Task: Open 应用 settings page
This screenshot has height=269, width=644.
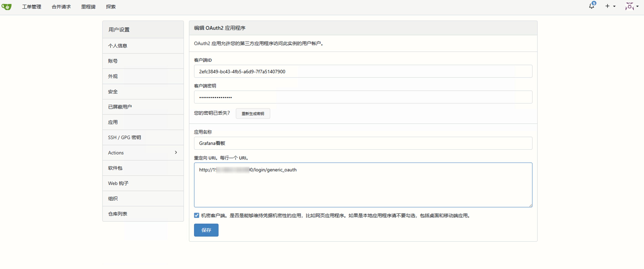Action: pyautogui.click(x=143, y=122)
